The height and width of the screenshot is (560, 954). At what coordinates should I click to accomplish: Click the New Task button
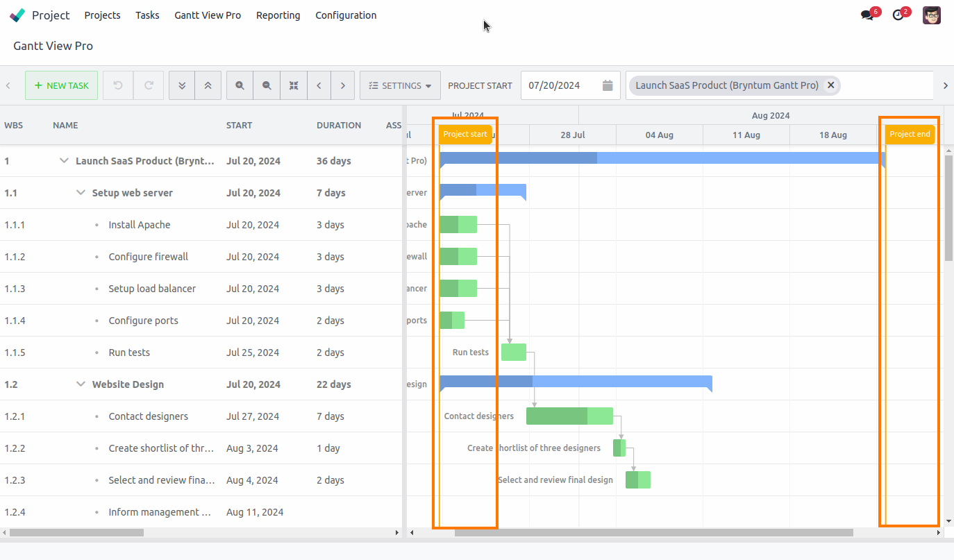point(61,85)
